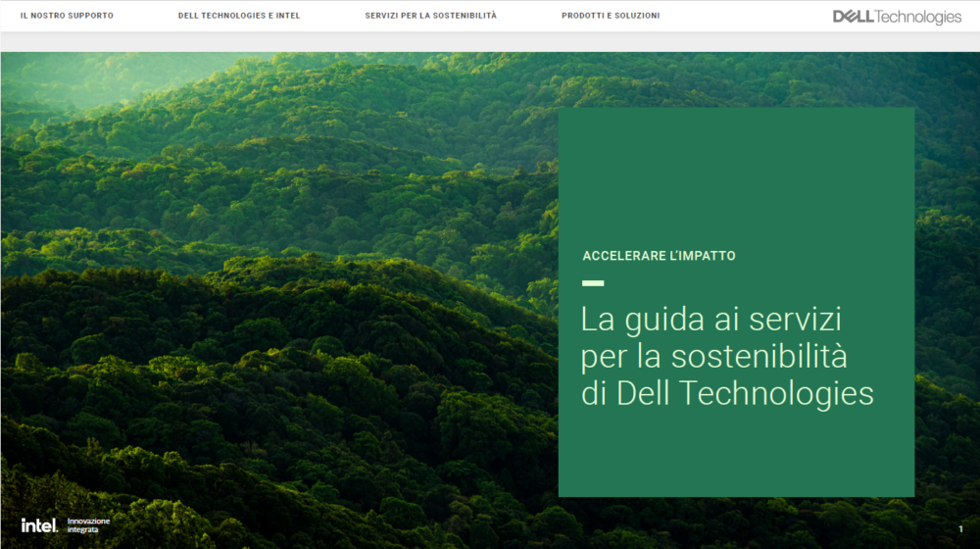The height and width of the screenshot is (549, 980).
Task: Open the IL NOSTRO SUPPORTO menu item
Action: tap(67, 16)
